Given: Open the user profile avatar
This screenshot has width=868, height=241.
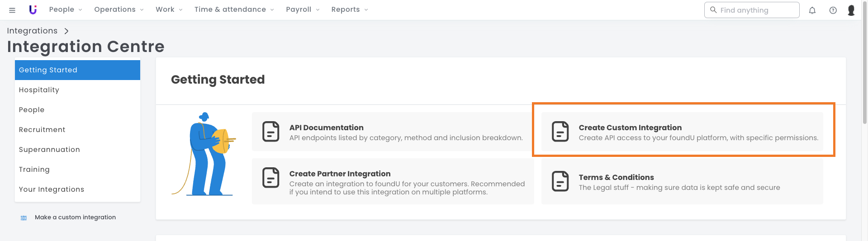Looking at the screenshot, I should [x=851, y=10].
